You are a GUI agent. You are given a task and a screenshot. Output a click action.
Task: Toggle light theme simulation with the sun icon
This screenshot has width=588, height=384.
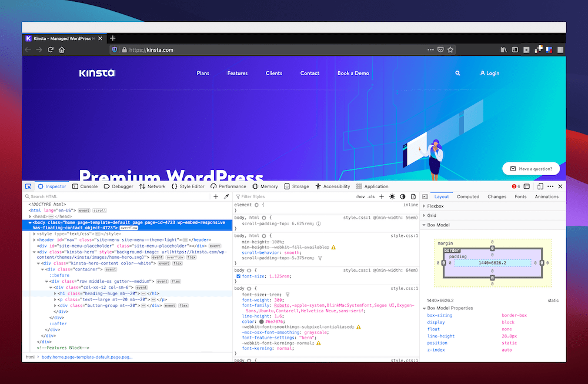(391, 196)
